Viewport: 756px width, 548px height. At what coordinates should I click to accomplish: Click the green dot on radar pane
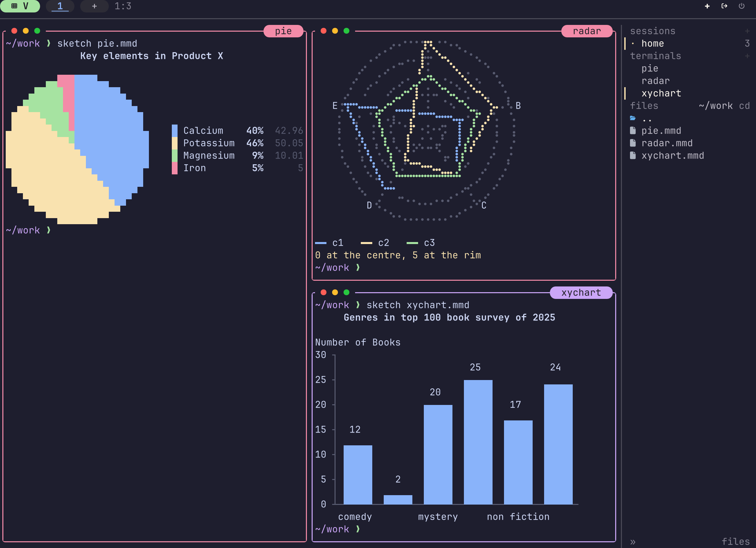tap(346, 31)
